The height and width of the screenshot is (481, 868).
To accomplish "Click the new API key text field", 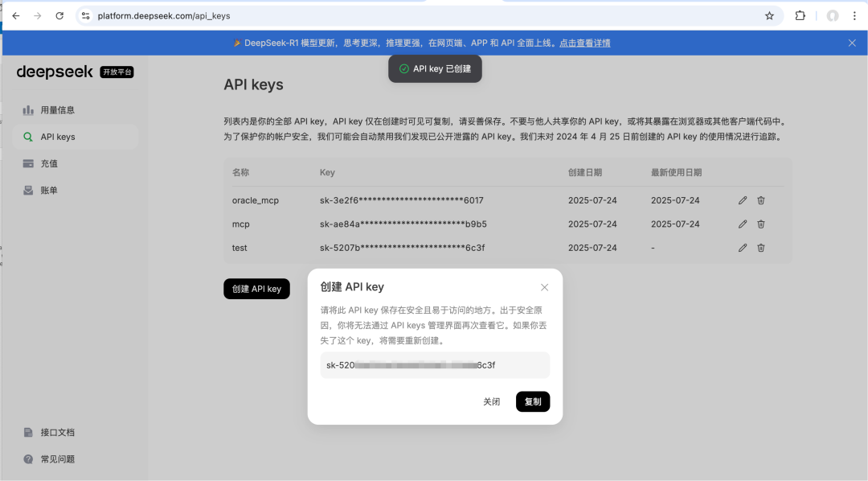I will (435, 365).
